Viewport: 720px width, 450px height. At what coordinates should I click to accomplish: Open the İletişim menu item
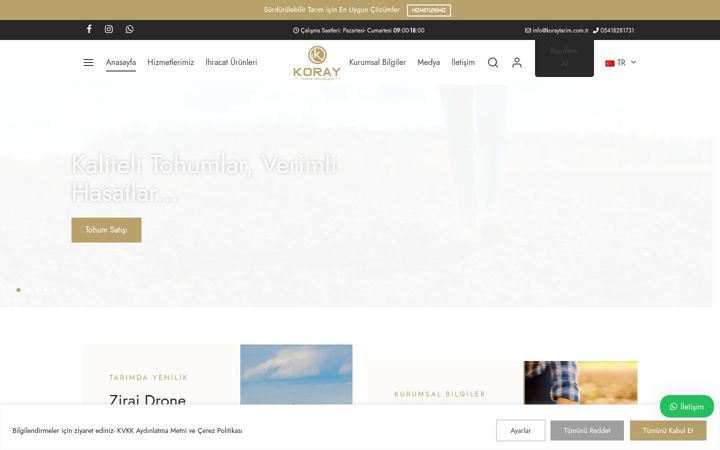(x=463, y=62)
